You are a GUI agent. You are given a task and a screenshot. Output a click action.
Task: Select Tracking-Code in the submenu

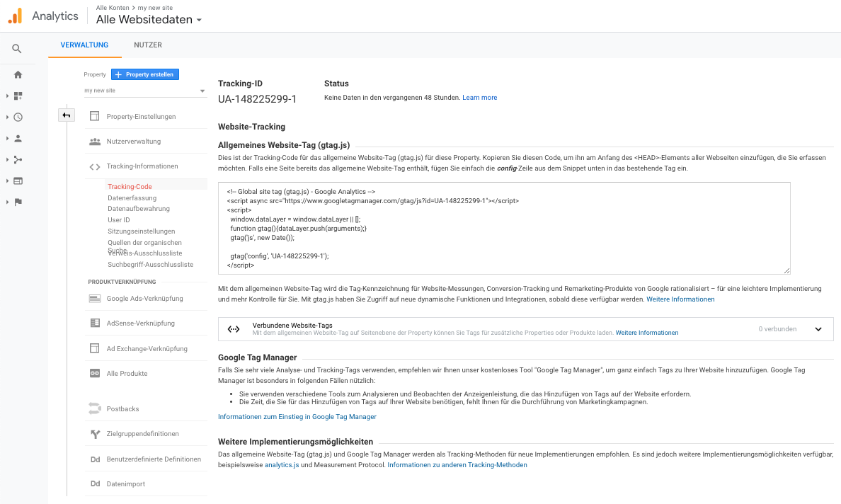tap(130, 187)
